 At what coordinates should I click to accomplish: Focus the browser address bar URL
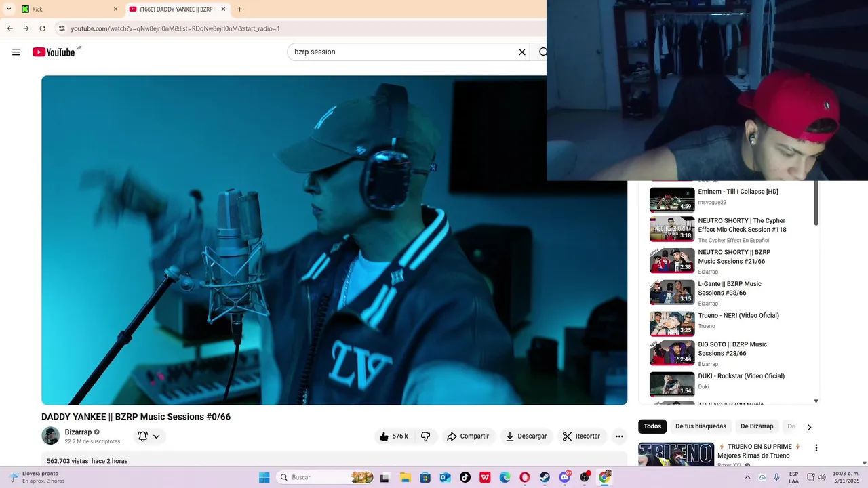(x=175, y=28)
